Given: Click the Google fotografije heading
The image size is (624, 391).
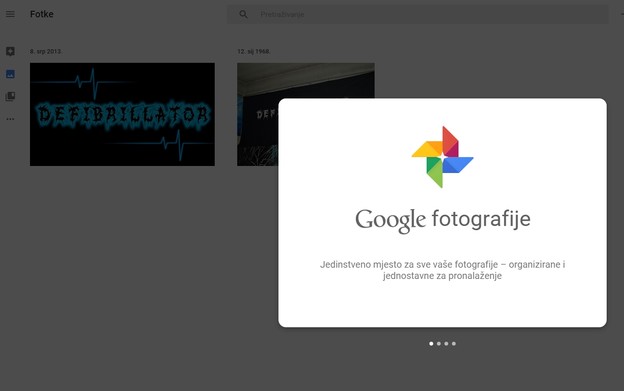Looking at the screenshot, I should pos(443,220).
